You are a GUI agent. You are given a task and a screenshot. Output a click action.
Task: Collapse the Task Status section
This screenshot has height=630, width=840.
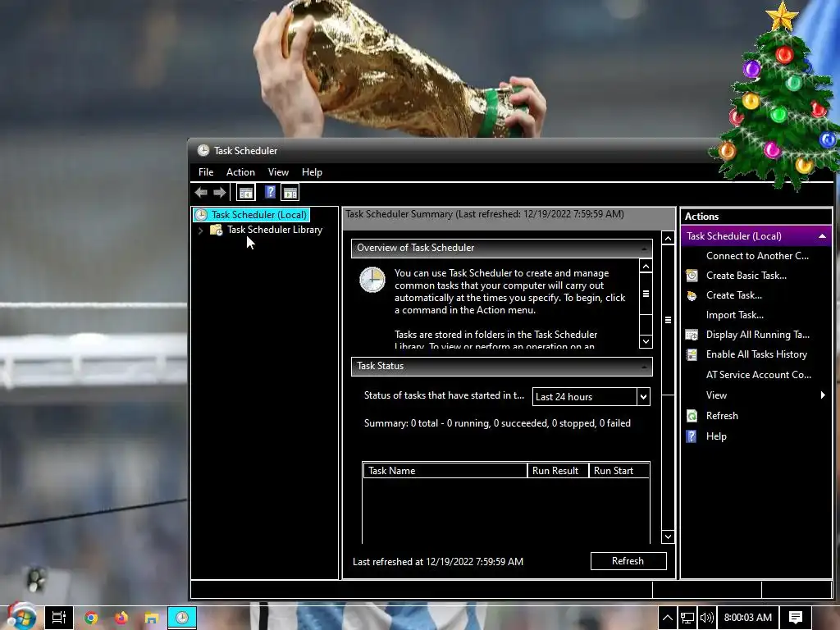(x=645, y=367)
